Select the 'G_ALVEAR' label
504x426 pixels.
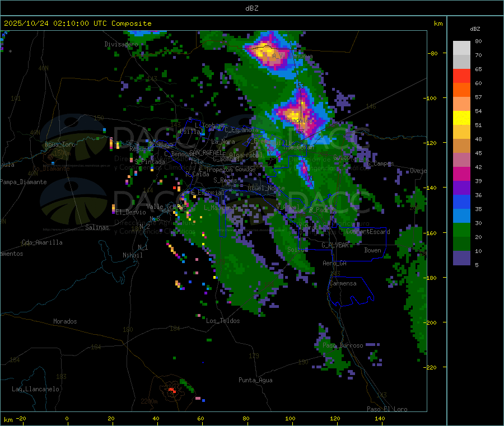tap(335, 245)
